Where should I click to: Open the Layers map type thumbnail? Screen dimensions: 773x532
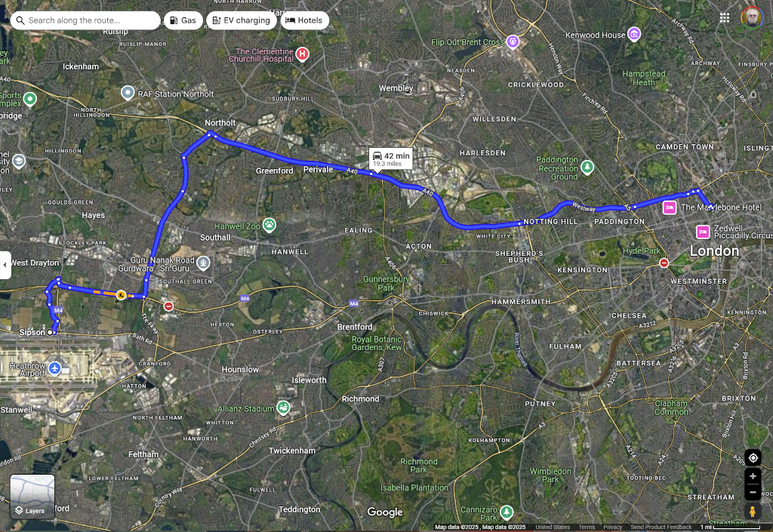[x=32, y=497]
